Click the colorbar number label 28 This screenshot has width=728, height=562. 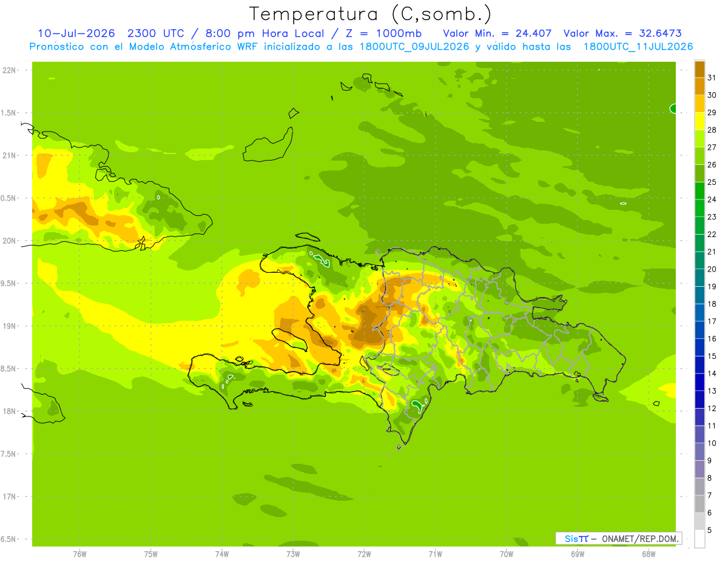[712, 130]
